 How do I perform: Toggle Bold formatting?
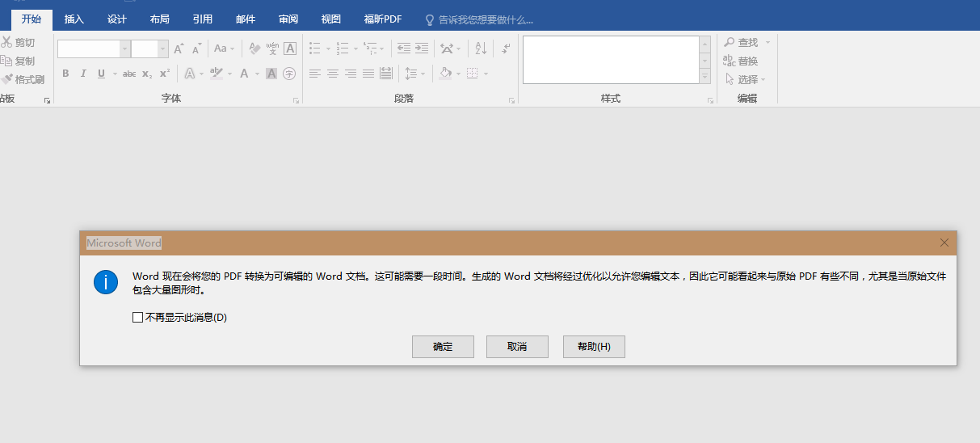tap(65, 74)
